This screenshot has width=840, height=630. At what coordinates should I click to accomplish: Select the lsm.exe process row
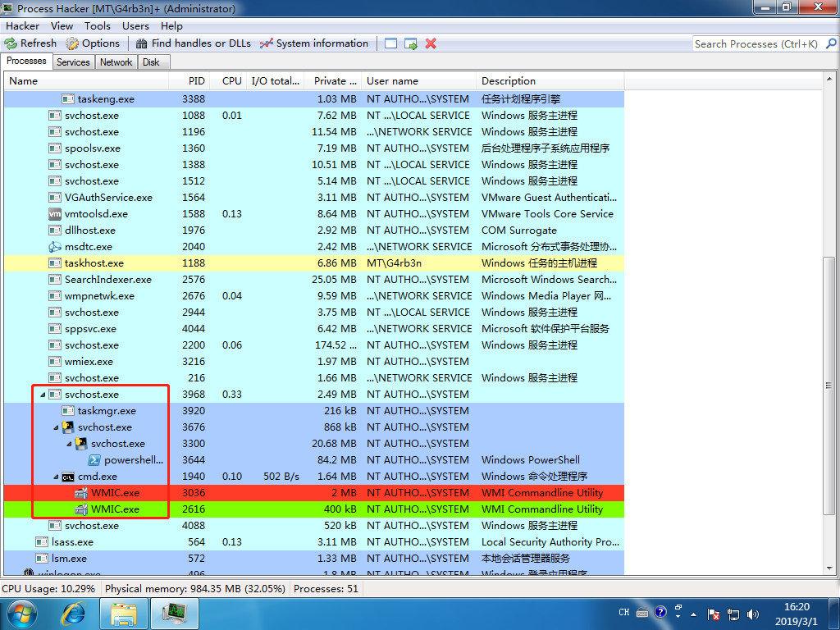click(x=314, y=558)
